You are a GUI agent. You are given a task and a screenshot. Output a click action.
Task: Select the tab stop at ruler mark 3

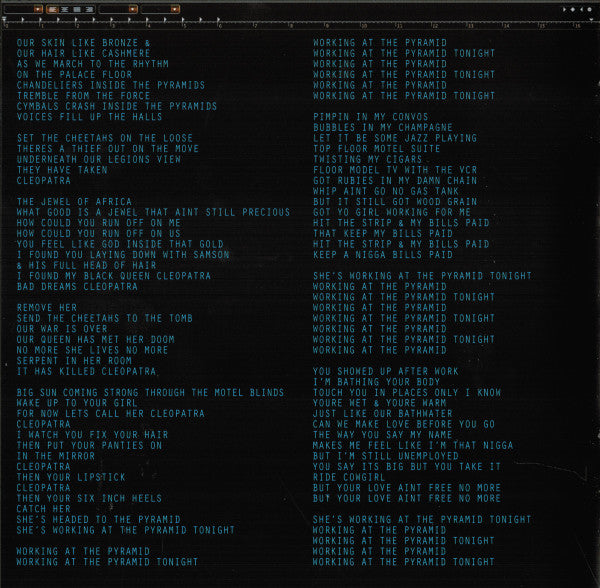[x=112, y=20]
